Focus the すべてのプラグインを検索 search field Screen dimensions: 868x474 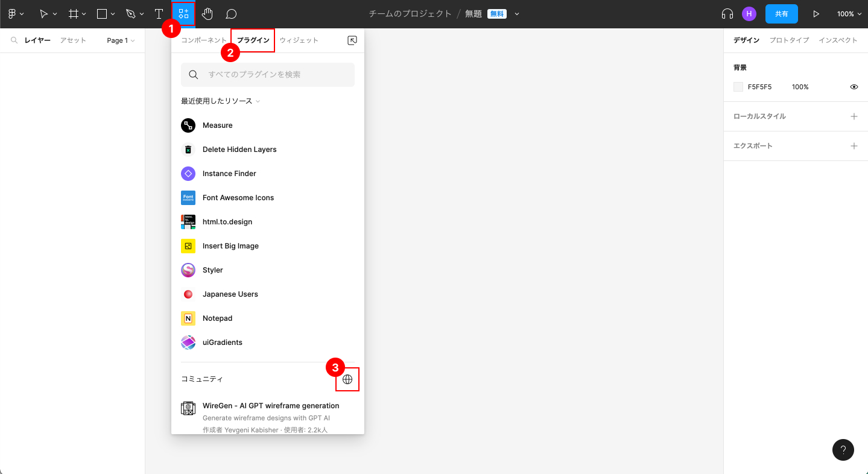268,75
